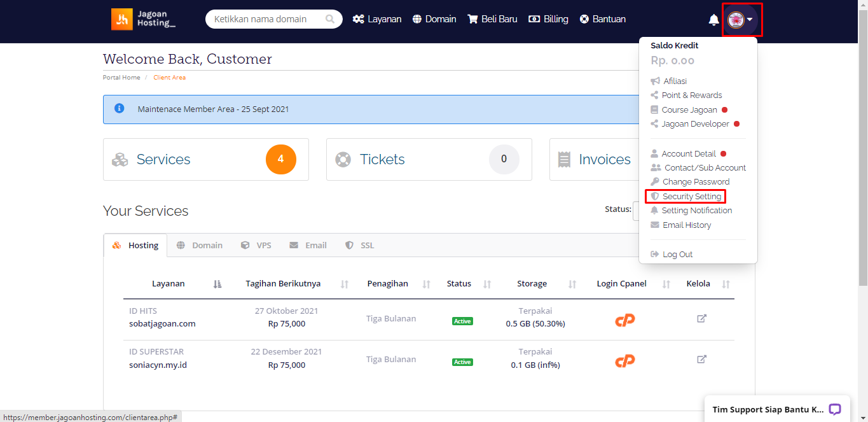Image resolution: width=868 pixels, height=422 pixels.
Task: Switch to the SSL tab
Action: click(x=360, y=245)
